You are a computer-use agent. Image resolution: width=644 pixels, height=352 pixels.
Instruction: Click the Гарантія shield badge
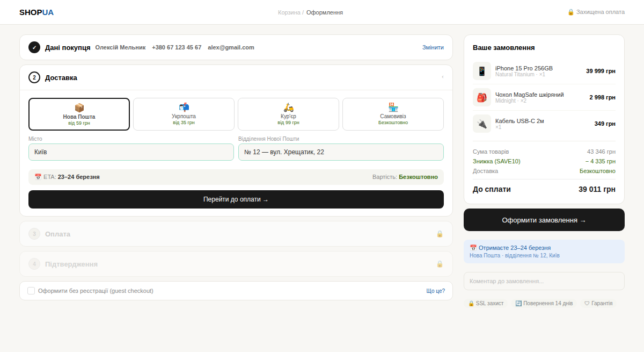(x=598, y=303)
